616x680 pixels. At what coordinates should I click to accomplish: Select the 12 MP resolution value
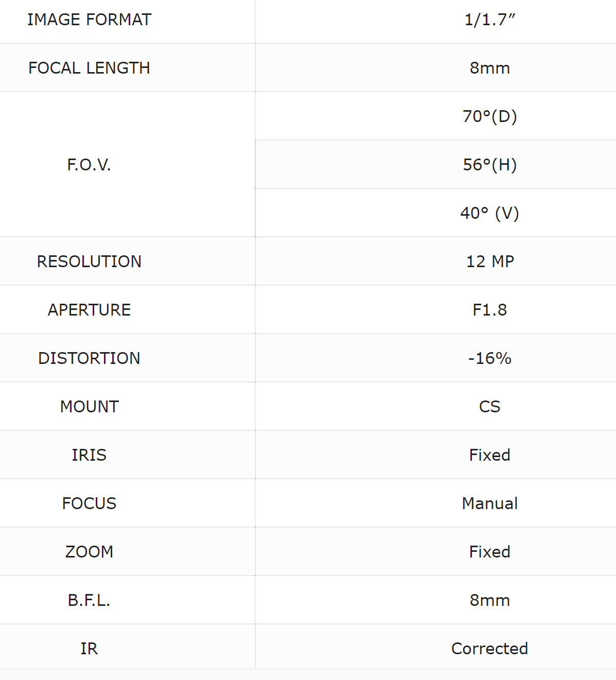(490, 261)
